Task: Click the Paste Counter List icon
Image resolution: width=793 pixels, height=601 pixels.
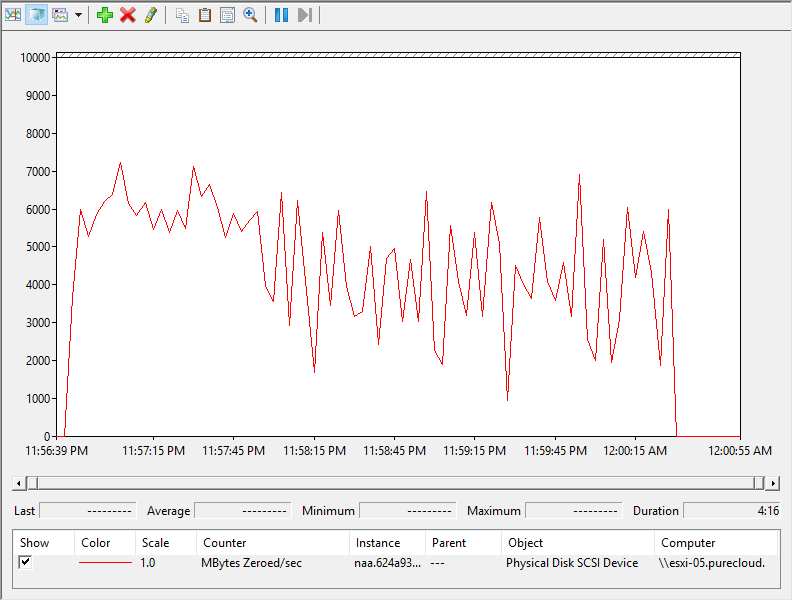Action: coord(205,15)
